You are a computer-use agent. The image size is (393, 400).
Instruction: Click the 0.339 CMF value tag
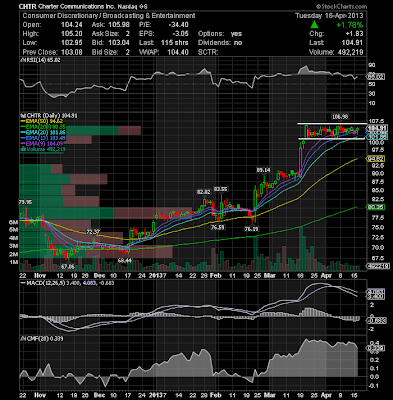[376, 348]
